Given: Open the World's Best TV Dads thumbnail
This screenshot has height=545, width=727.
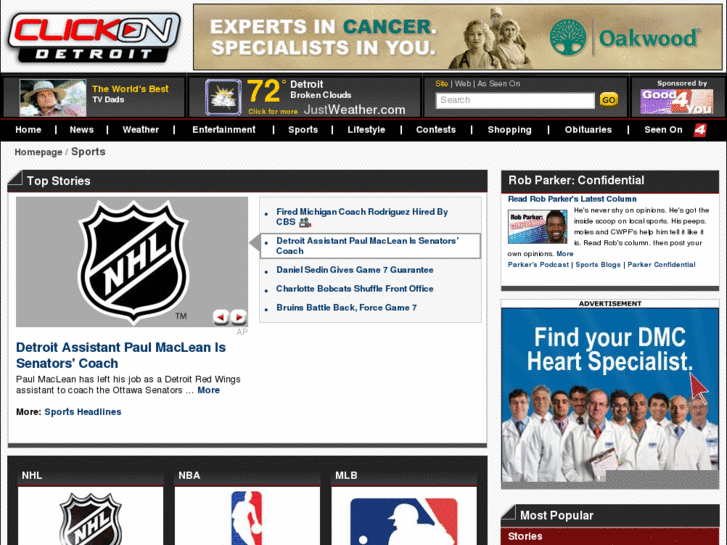Looking at the screenshot, I should [x=53, y=97].
